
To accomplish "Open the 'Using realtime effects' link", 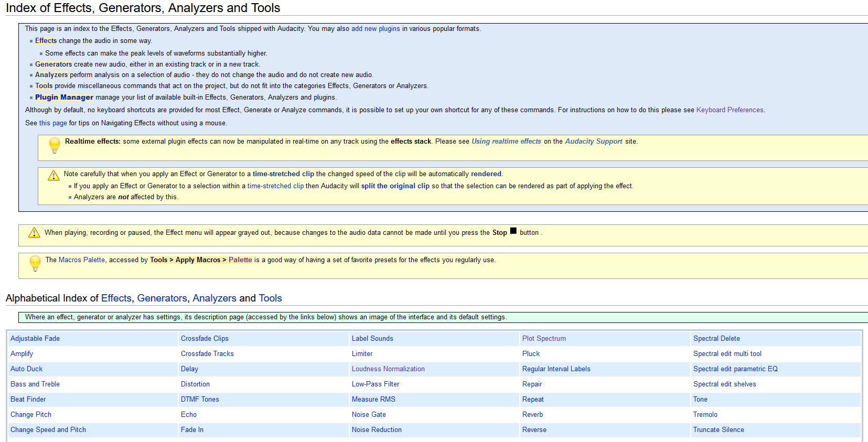I will coord(506,142).
